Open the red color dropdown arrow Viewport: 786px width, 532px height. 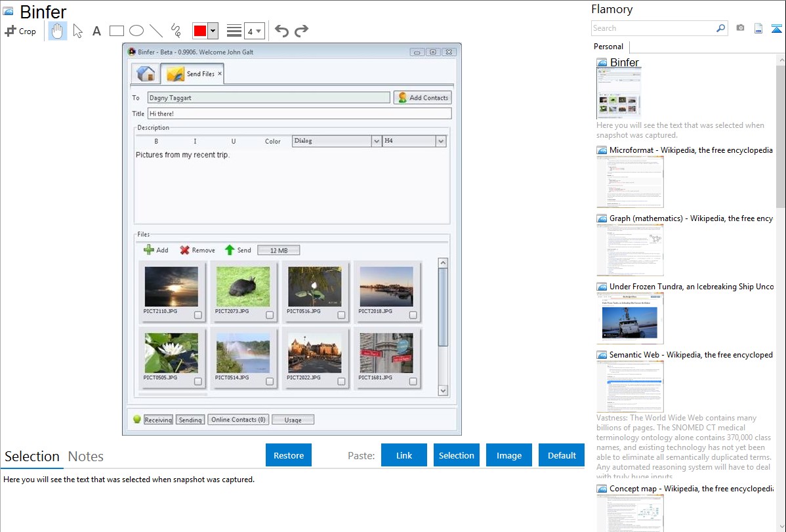tap(213, 31)
